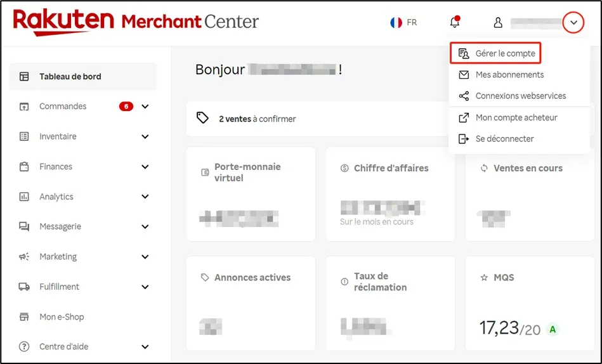
Task: Click the Gérer le compte icon
Action: 464,53
